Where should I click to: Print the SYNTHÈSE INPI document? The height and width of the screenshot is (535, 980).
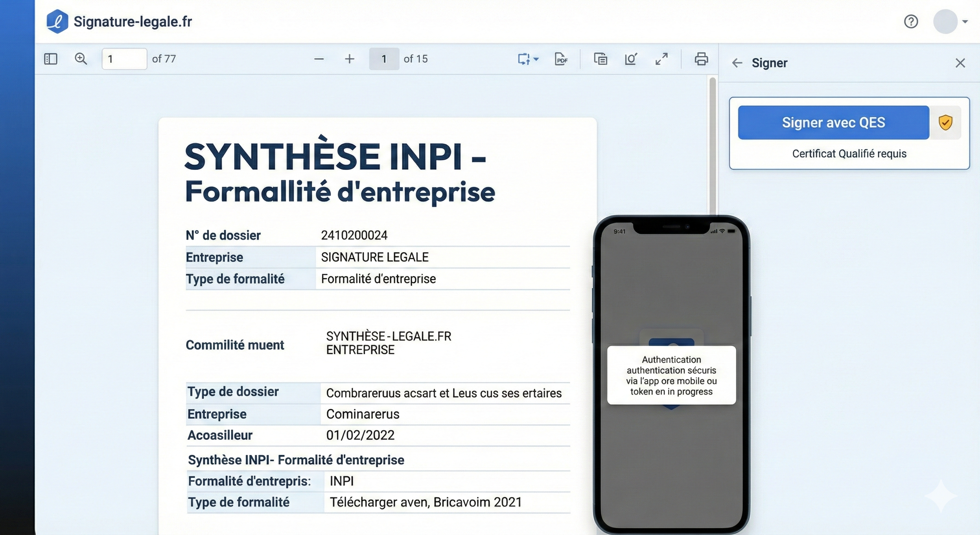(x=701, y=59)
